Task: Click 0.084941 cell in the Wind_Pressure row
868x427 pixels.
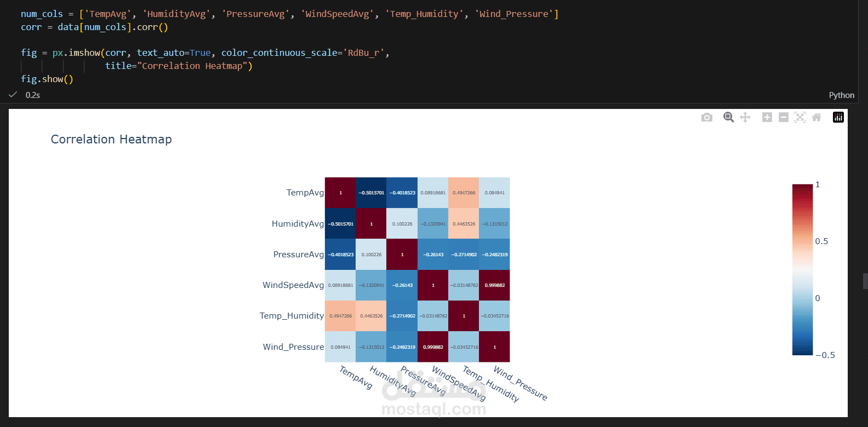Action: (340, 347)
